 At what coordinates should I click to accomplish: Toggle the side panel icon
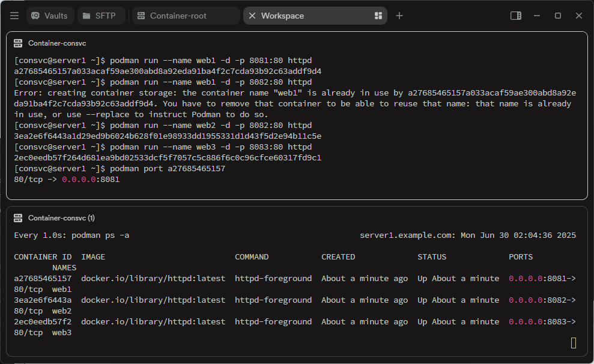515,16
